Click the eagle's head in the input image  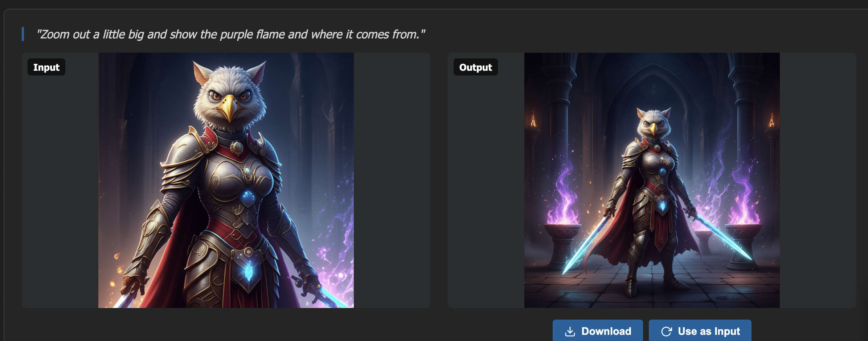[230, 95]
